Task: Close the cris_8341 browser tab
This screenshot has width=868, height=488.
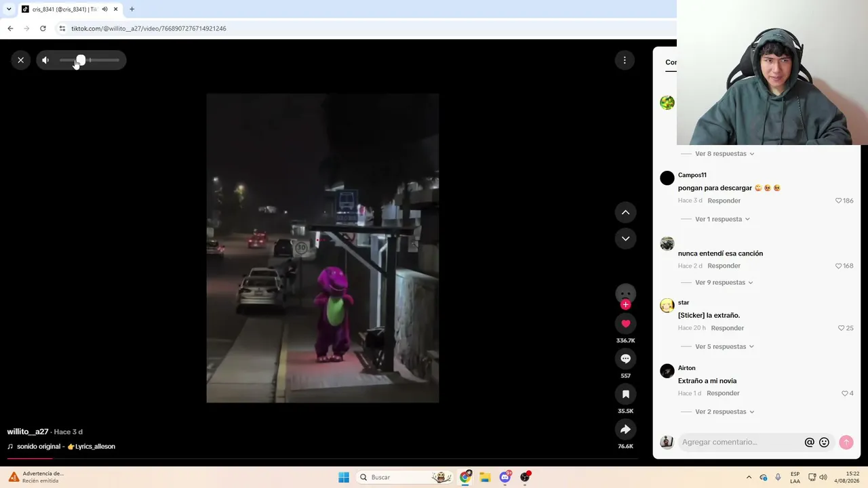Action: (x=115, y=9)
